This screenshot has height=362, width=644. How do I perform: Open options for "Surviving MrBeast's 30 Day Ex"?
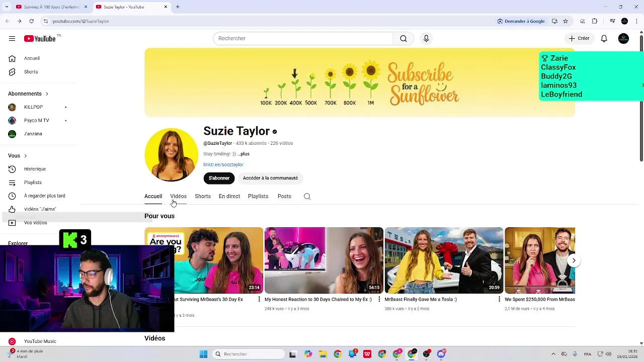point(259,299)
